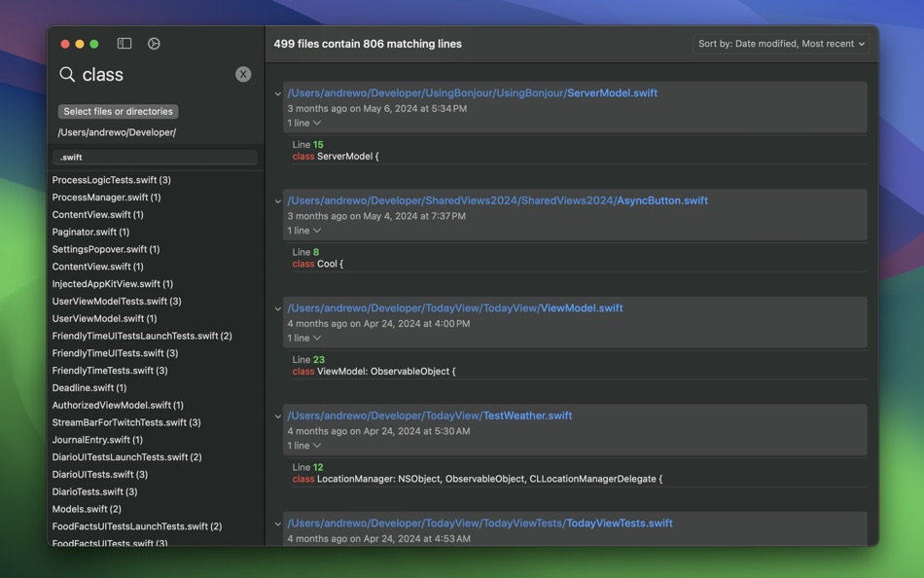Click into the 'class' search field
The image size is (924, 578).
(x=154, y=74)
